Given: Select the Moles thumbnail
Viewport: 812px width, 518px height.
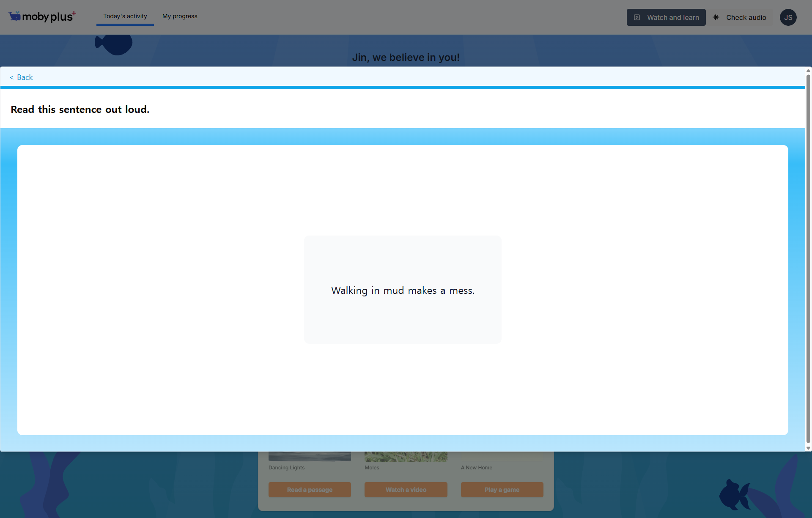Looking at the screenshot, I should pyautogui.click(x=406, y=457).
